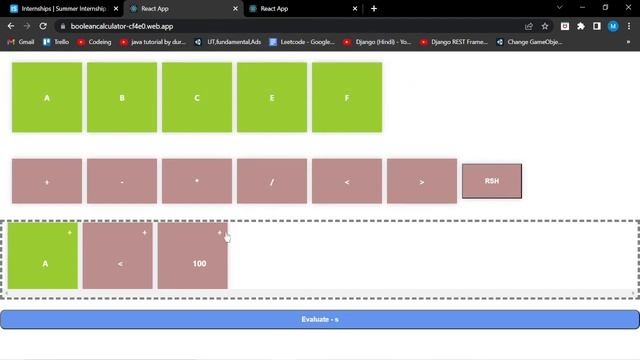This screenshot has height=360, width=640.
Task: Open the Trello bookmark
Action: click(56, 42)
